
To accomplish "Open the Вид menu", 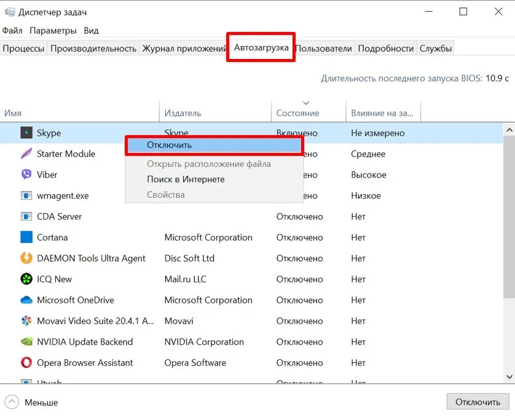I will coord(91,31).
